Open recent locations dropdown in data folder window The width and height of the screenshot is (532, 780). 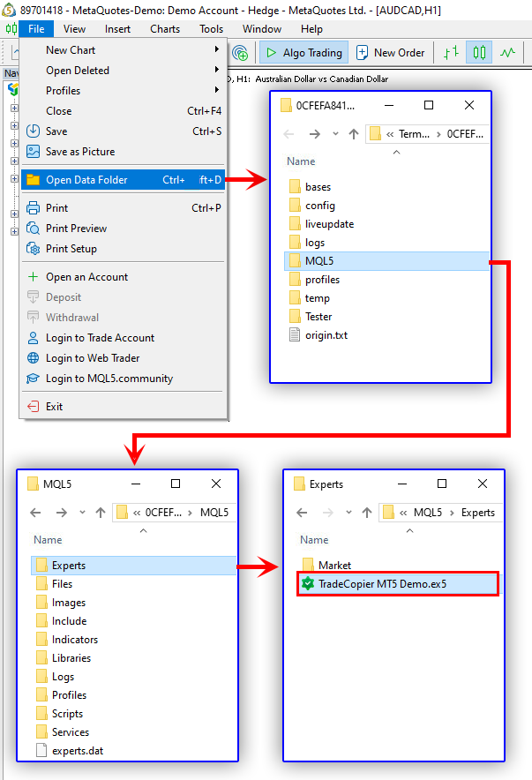point(335,134)
